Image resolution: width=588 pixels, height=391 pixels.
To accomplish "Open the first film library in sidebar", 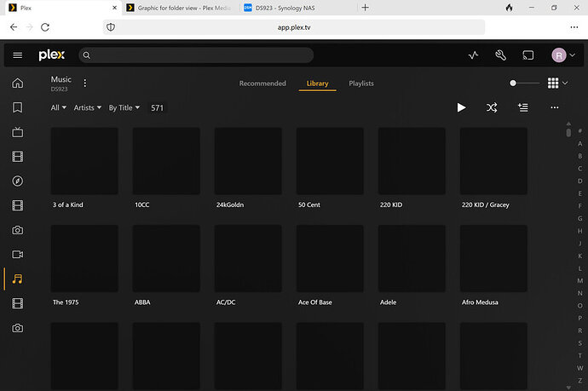I will (17, 157).
